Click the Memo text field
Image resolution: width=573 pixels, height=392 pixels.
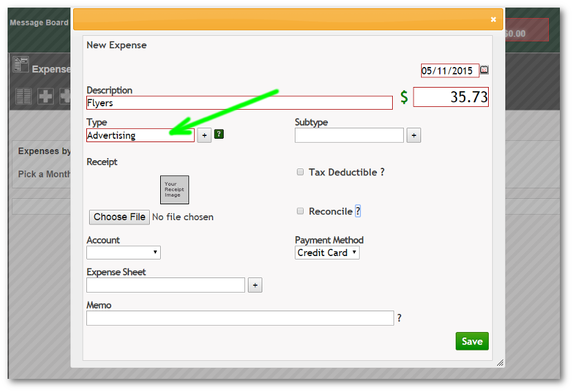point(240,318)
